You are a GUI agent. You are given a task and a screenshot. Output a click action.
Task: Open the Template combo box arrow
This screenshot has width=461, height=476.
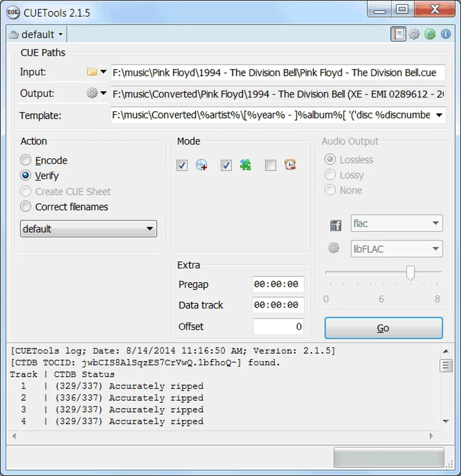pos(439,115)
